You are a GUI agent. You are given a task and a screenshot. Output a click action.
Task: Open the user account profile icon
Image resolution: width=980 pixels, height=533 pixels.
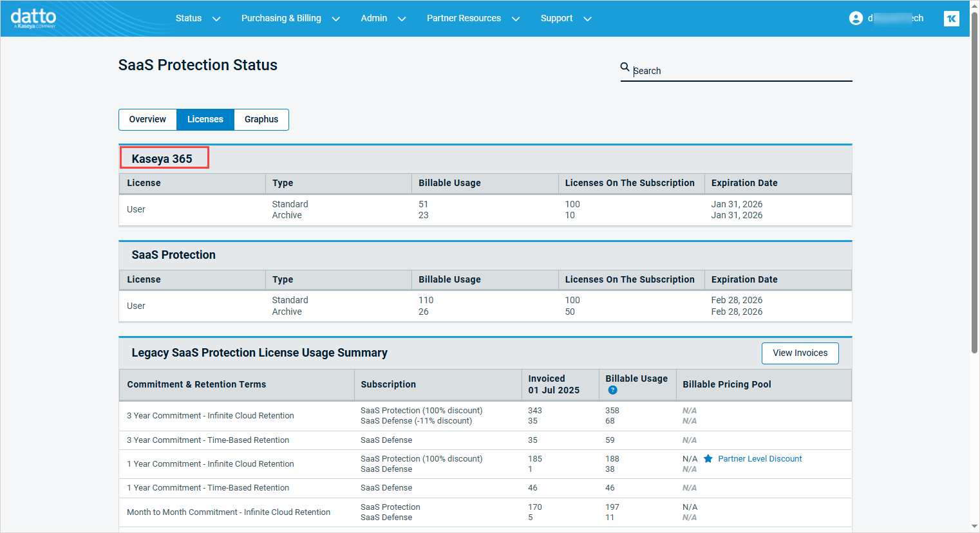click(x=856, y=18)
